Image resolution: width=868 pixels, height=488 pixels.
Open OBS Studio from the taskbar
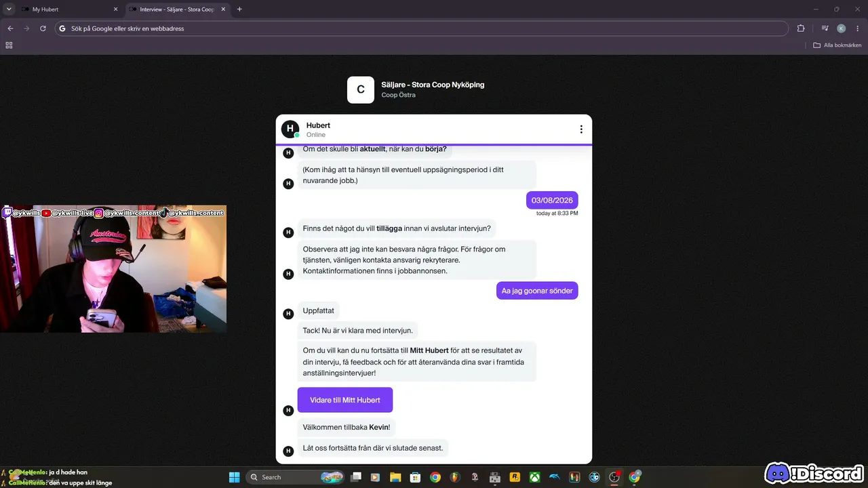[x=614, y=477]
